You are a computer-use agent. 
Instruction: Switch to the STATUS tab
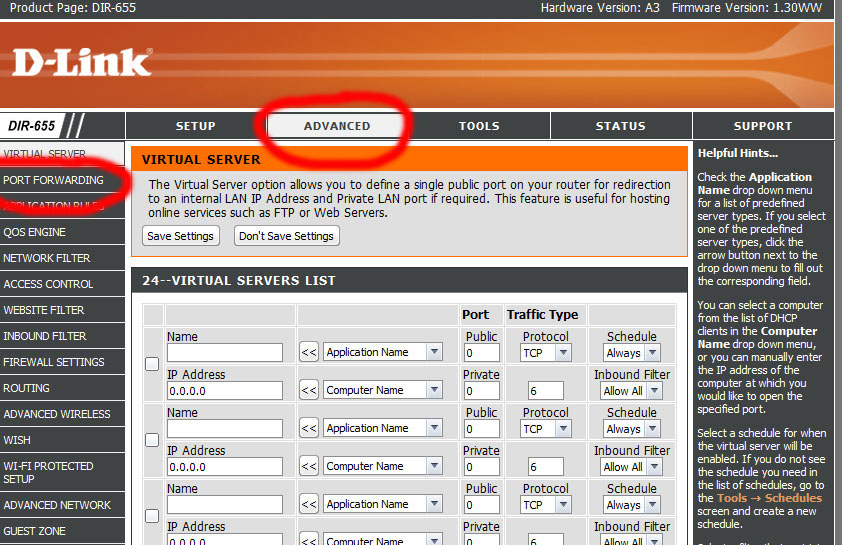point(621,126)
